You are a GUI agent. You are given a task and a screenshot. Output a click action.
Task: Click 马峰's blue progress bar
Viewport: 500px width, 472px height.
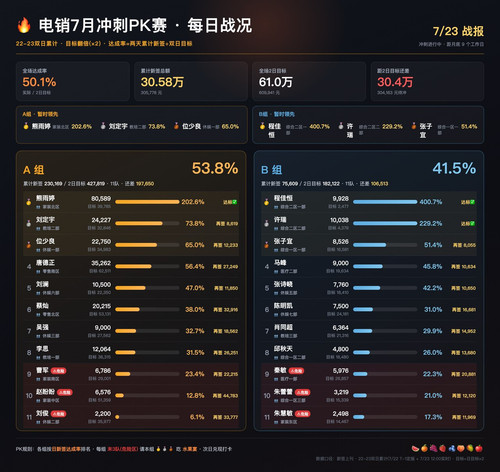coord(385,266)
